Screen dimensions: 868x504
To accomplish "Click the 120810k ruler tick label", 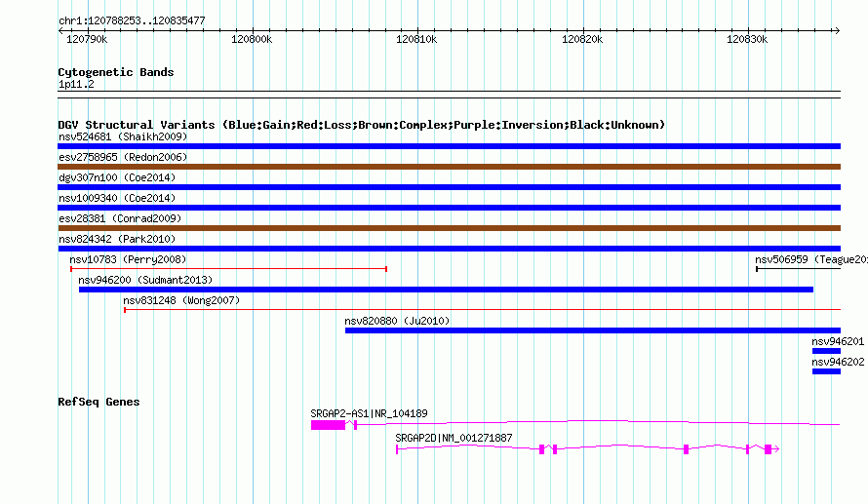I will coord(416,39).
